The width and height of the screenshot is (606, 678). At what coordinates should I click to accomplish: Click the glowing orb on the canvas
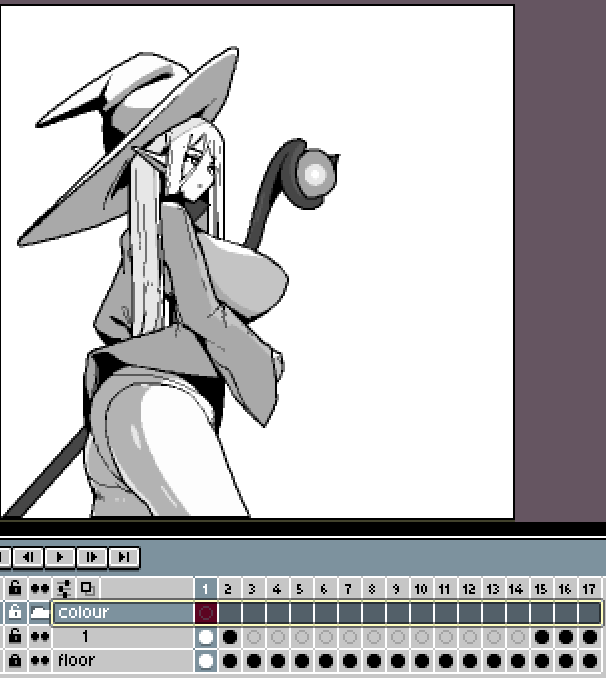(x=315, y=174)
